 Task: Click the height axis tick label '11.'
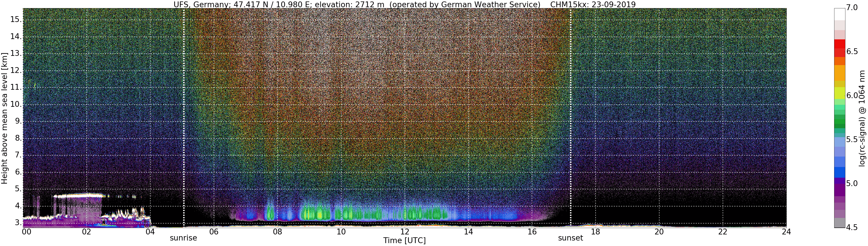pos(16,88)
